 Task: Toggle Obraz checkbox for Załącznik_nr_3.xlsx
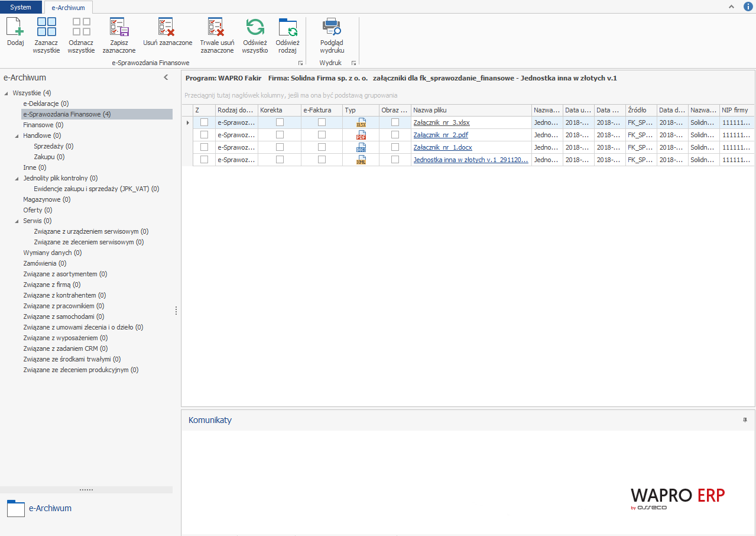pos(395,122)
